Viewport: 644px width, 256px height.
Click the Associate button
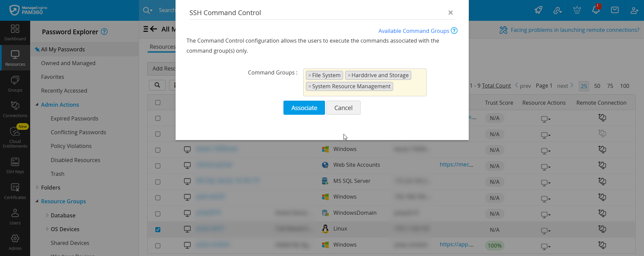coord(304,108)
